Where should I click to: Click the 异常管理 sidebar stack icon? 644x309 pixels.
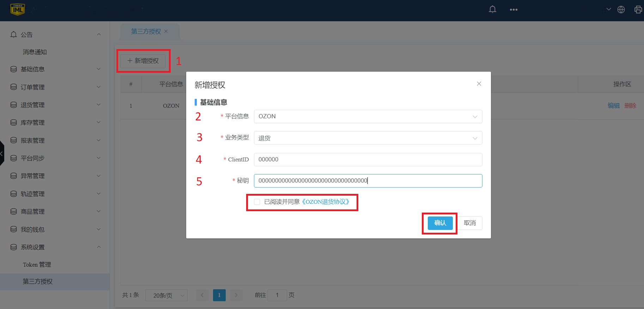click(14, 176)
